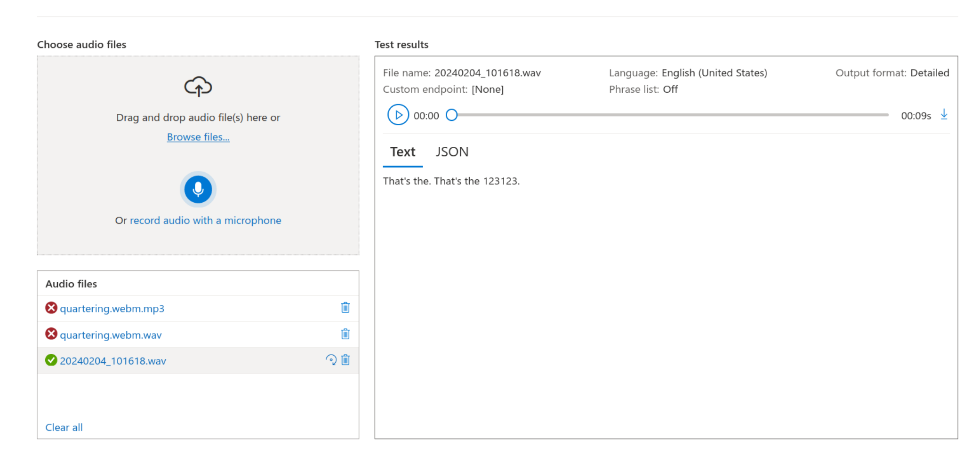Image resolution: width=980 pixels, height=454 pixels.
Task: Switch to the JSON results tab
Action: click(452, 152)
